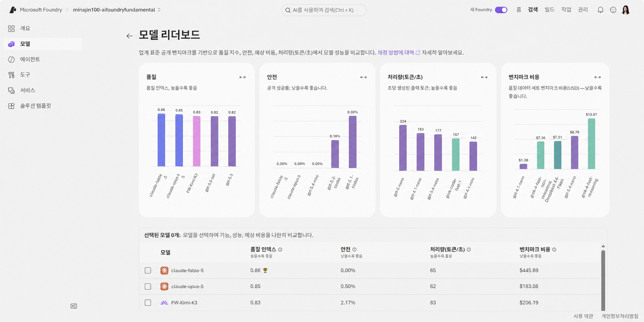The image size is (644, 322).
Task: Select 에이전트 in the sidebar menu
Action: (43, 59)
